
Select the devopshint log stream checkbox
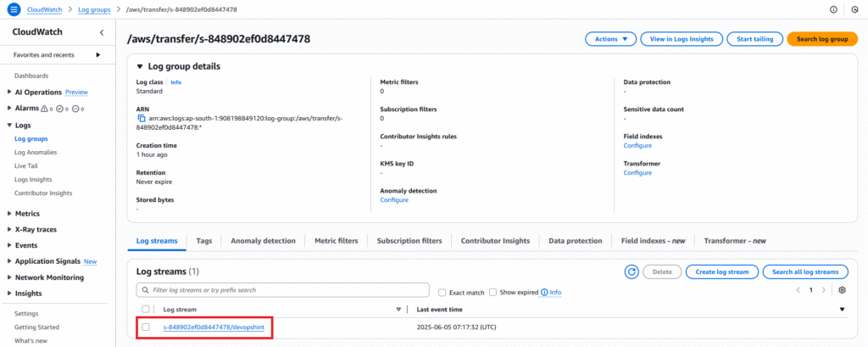(146, 327)
